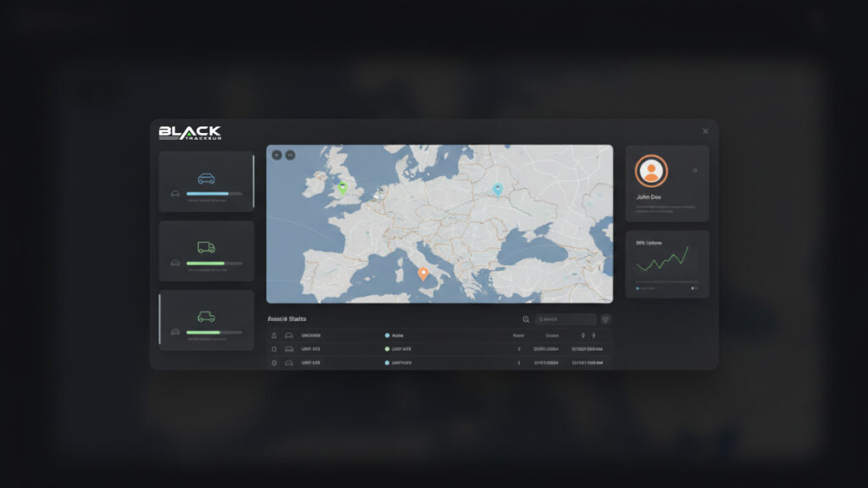Toggle the checkbox icon of the third table row
Viewport: 868px width, 488px height.
(274, 363)
